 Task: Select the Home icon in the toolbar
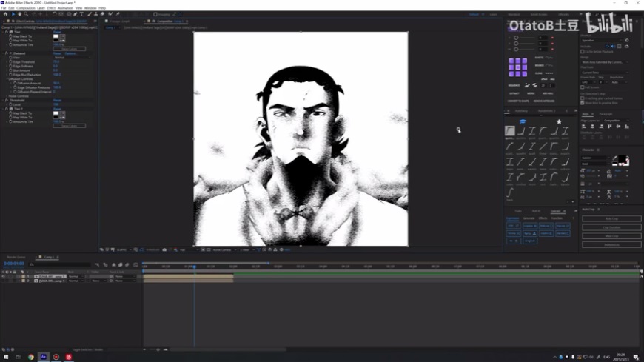[x=5, y=14]
